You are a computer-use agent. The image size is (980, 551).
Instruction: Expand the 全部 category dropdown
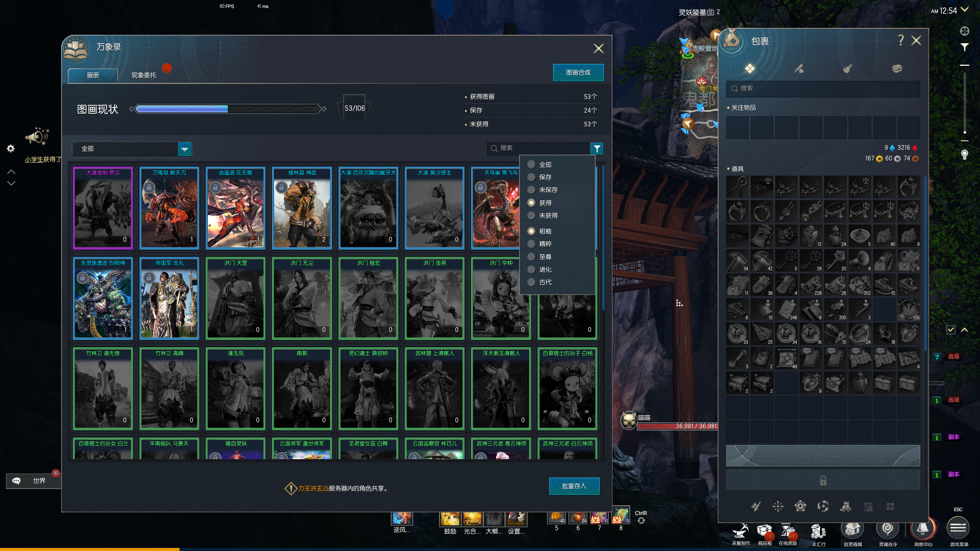coord(185,149)
